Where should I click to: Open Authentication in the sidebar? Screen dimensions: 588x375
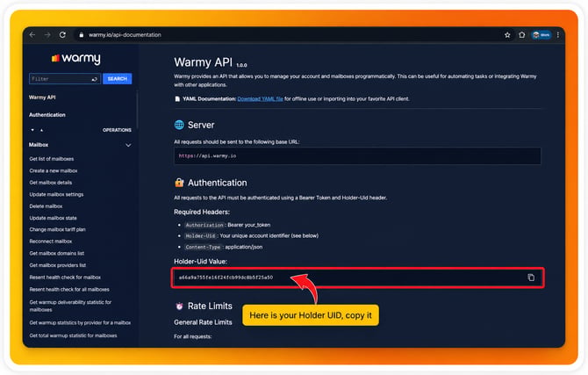click(47, 115)
